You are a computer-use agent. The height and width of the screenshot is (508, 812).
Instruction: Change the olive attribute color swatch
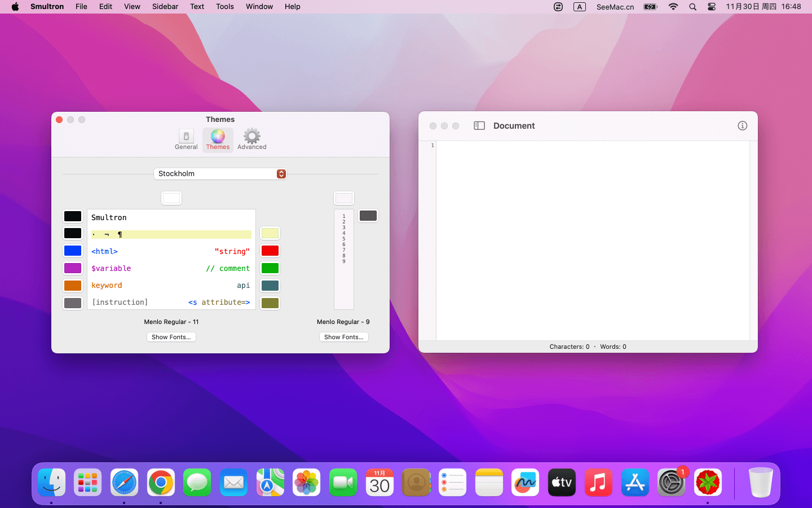point(270,303)
